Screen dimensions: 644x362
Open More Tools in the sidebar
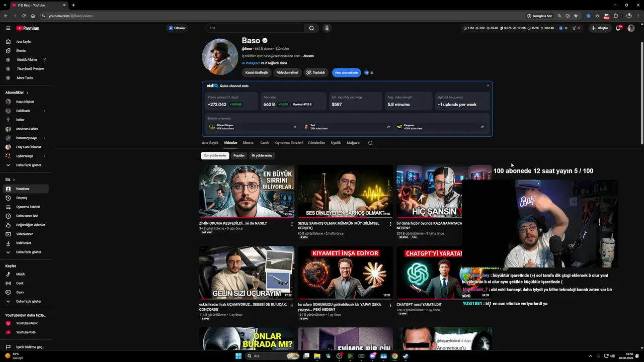point(26,78)
